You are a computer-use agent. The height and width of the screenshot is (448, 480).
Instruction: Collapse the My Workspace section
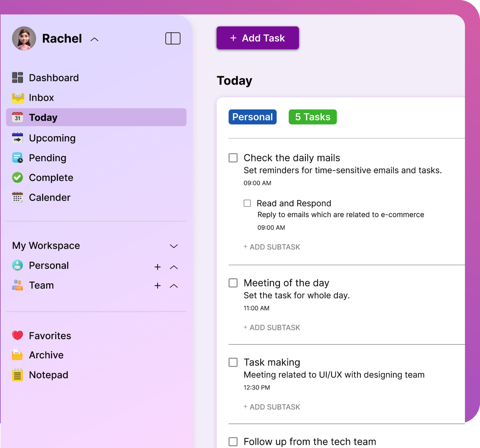pyautogui.click(x=174, y=246)
